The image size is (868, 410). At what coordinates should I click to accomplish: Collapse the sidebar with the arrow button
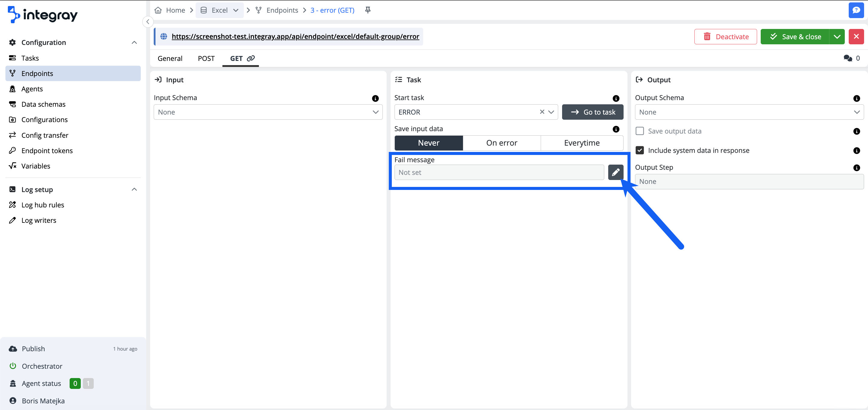[x=148, y=22]
